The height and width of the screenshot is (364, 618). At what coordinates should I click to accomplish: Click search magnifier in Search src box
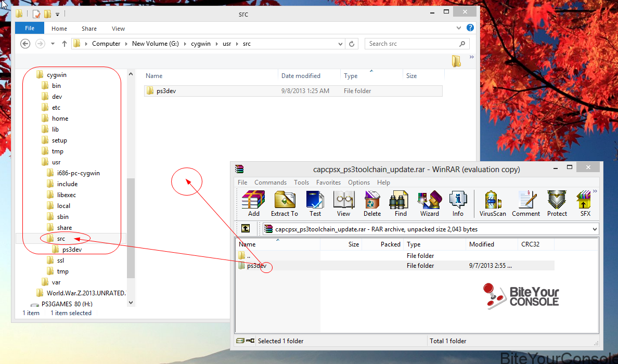point(462,44)
